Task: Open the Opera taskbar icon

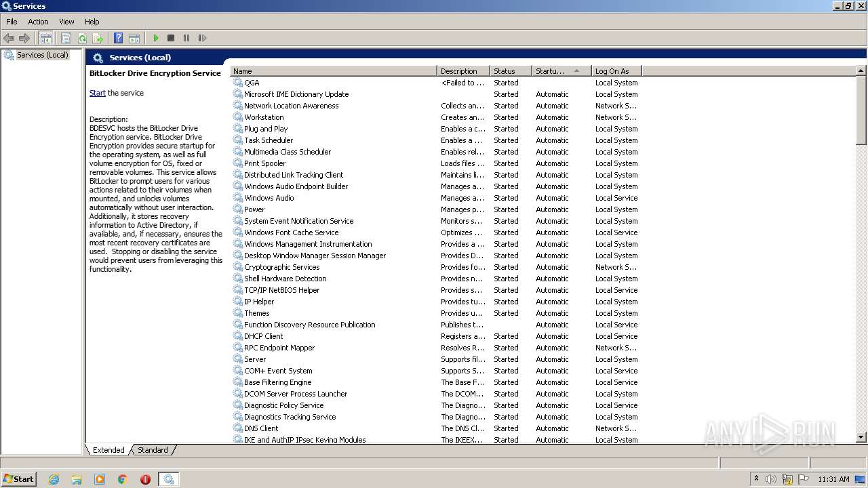Action: pyautogui.click(x=145, y=479)
